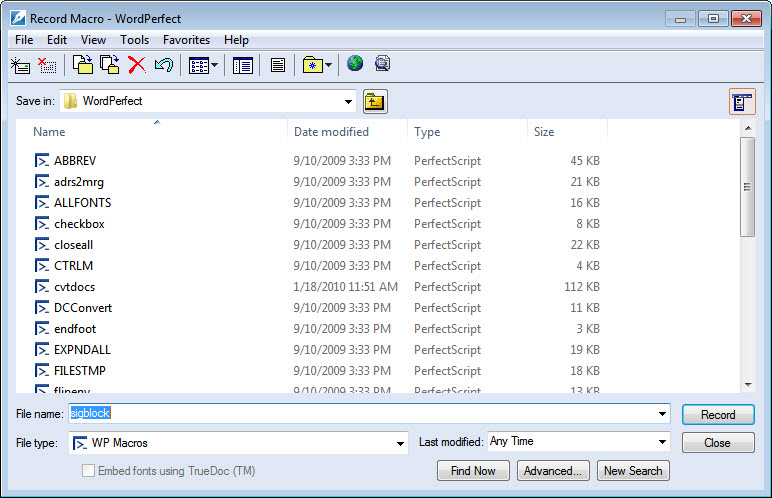
Task: Click the checkbox macro file icon
Action: [x=42, y=224]
